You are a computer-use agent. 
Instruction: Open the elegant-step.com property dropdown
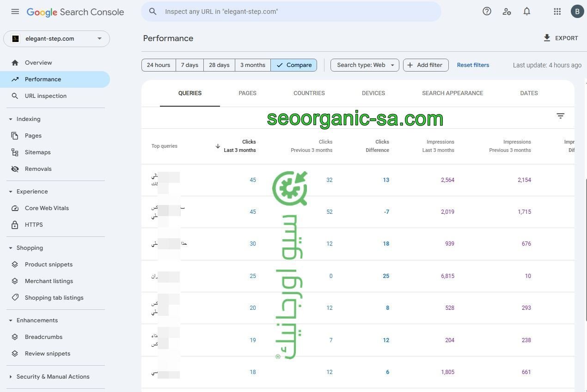pos(56,39)
